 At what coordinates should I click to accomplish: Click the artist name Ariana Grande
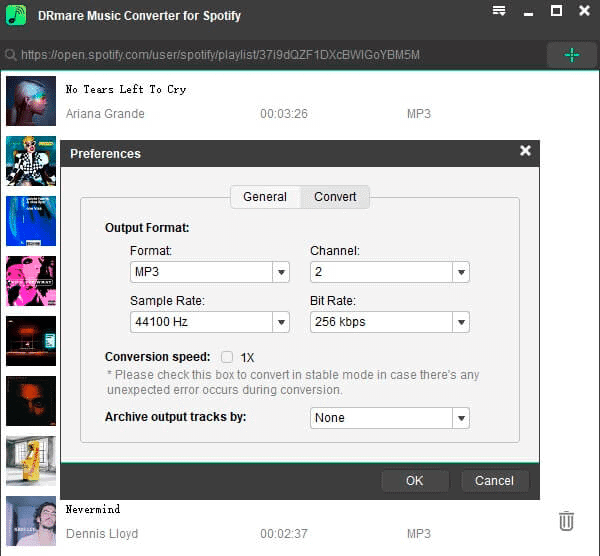pyautogui.click(x=105, y=114)
